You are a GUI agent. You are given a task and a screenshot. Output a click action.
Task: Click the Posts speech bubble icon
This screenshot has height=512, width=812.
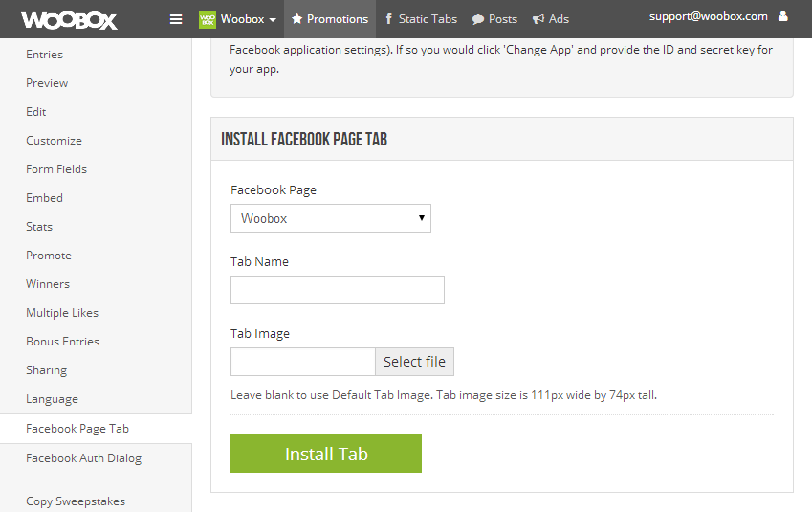click(478, 20)
